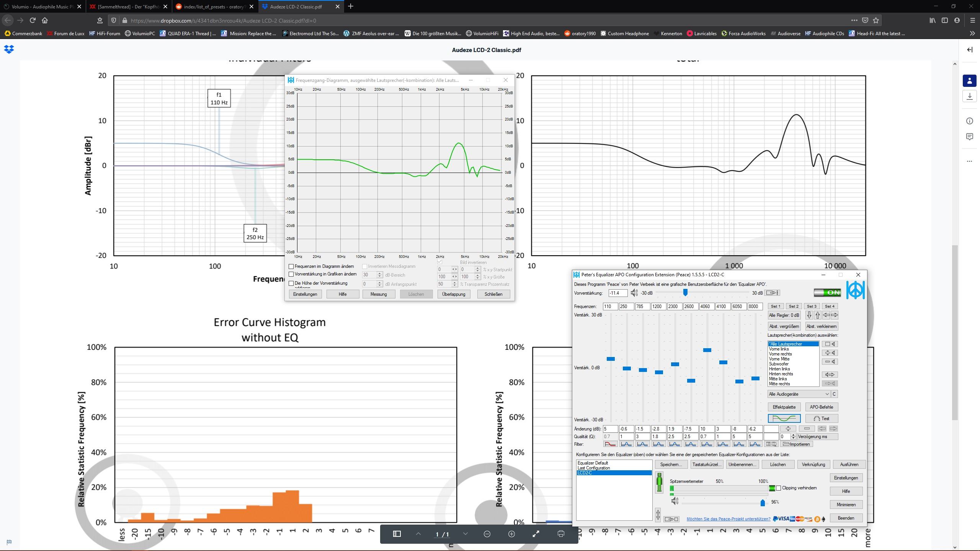
Task: Add a slider column with plus button
Action: point(788,429)
